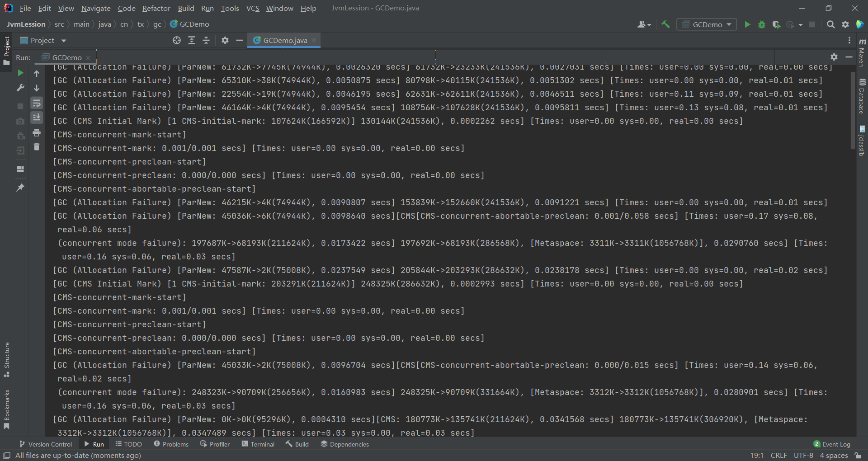
Task: Print the console output
Action: click(x=37, y=132)
